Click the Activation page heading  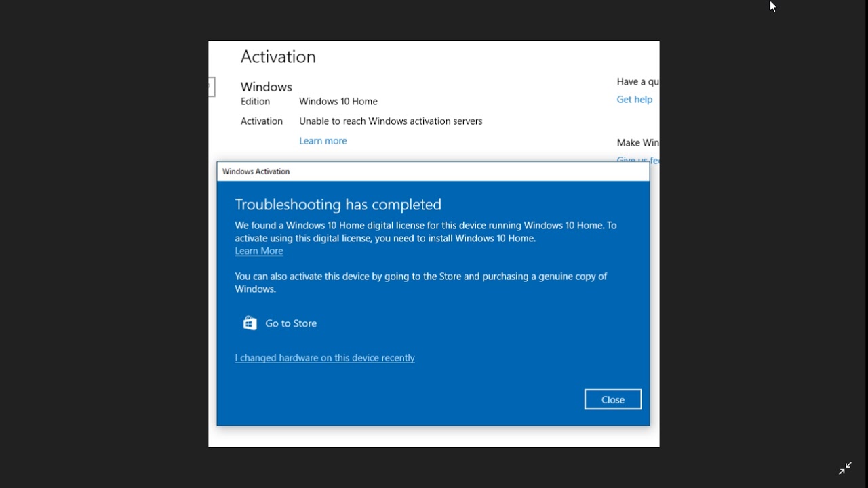(278, 57)
